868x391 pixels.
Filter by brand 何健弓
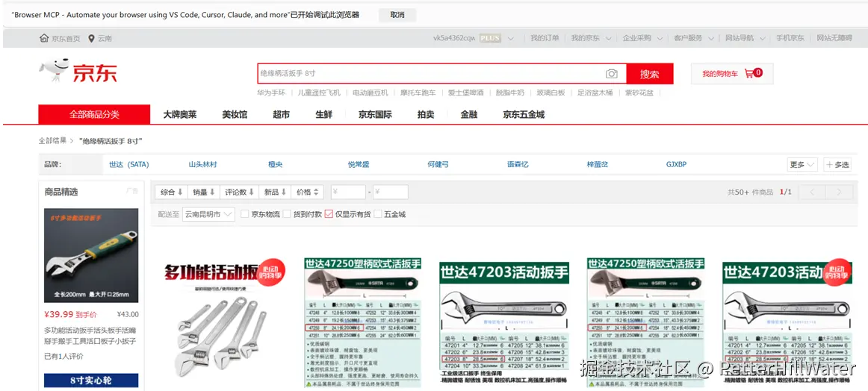coord(438,164)
